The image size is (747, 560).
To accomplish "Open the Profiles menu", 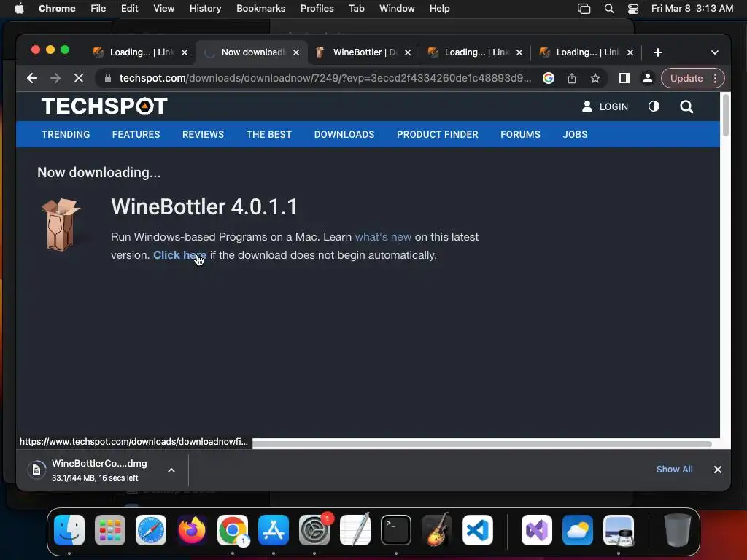I will point(317,8).
